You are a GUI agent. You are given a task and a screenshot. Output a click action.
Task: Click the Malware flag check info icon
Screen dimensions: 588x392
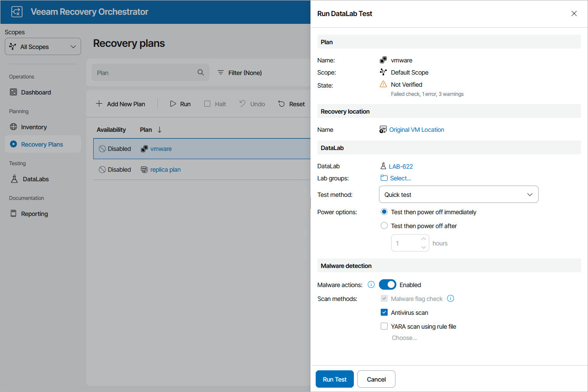pos(450,298)
